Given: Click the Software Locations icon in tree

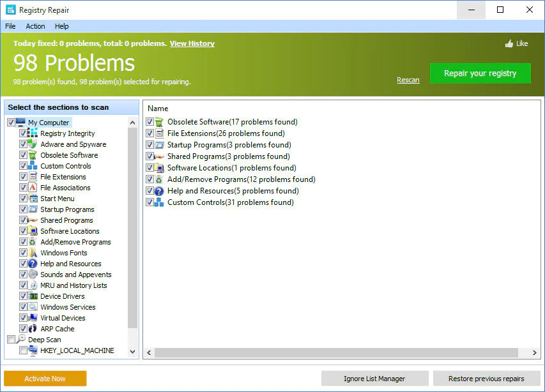Looking at the screenshot, I should coord(33,231).
